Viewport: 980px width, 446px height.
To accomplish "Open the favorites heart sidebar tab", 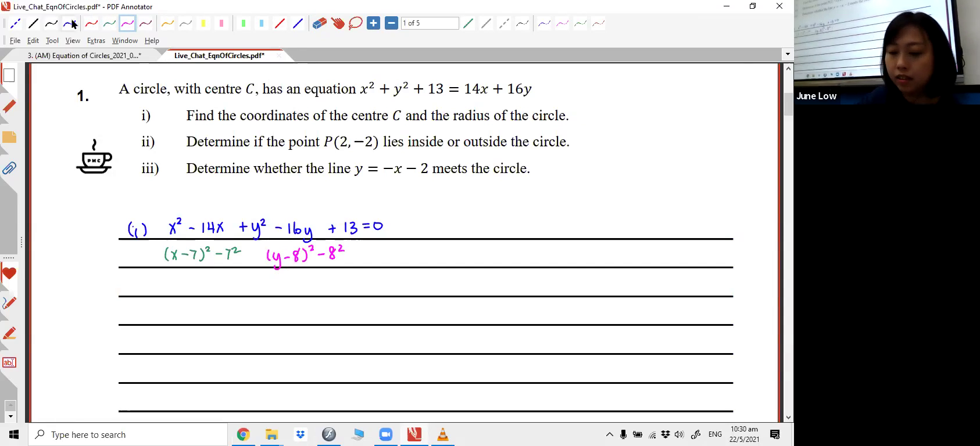I will tap(9, 274).
